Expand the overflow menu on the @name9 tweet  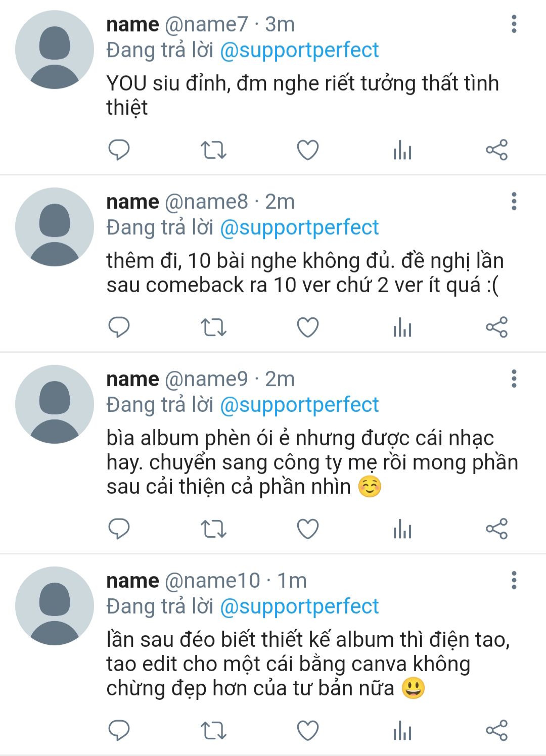[x=514, y=379]
